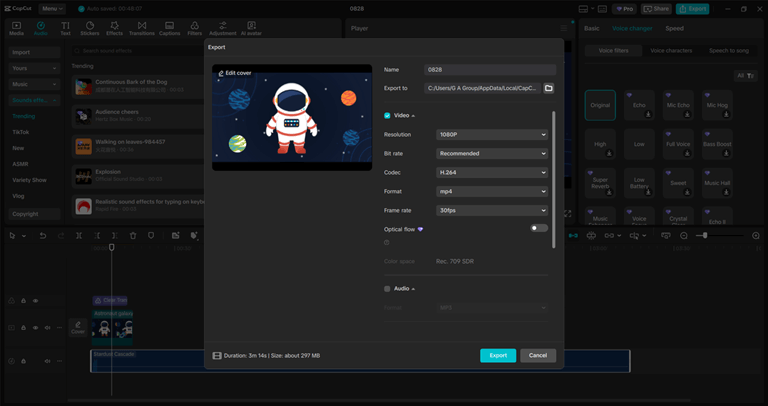
Task: Open the Media panel icon
Action: click(x=16, y=28)
